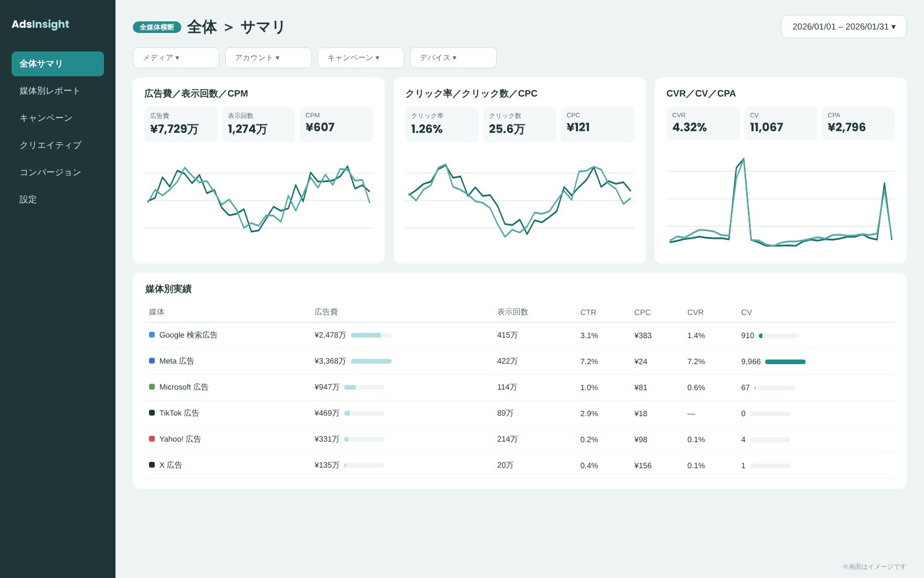Click the AdsInsight logo
Viewport: 924px width, 578px height.
[x=40, y=24]
